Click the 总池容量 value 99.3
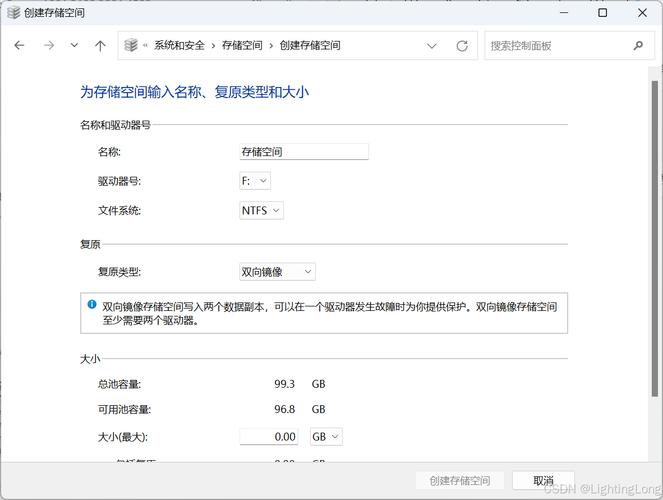Viewport: 663px width, 500px height. (285, 384)
